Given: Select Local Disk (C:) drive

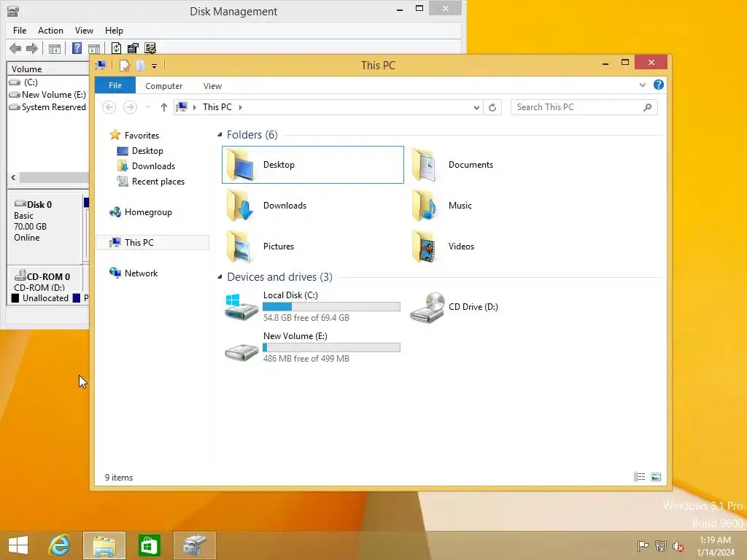Looking at the screenshot, I should 312,307.
